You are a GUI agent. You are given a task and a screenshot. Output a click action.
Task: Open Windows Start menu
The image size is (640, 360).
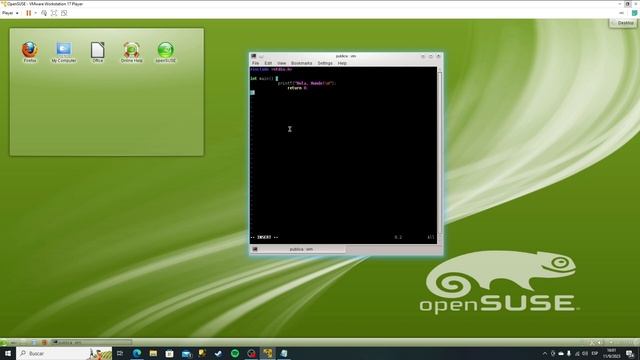point(8,353)
